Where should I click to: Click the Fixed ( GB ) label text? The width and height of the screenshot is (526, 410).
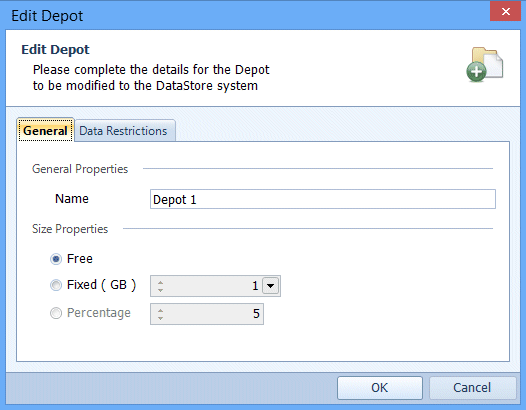click(x=101, y=285)
